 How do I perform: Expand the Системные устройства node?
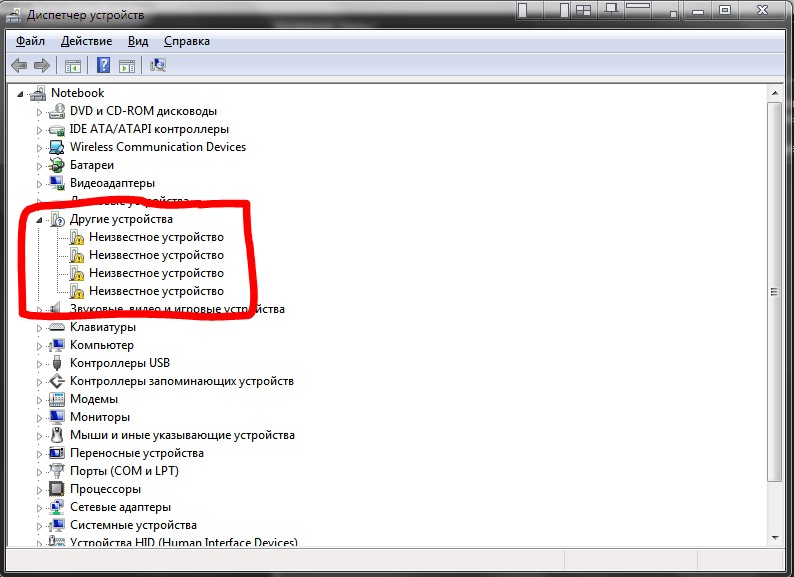(39, 526)
